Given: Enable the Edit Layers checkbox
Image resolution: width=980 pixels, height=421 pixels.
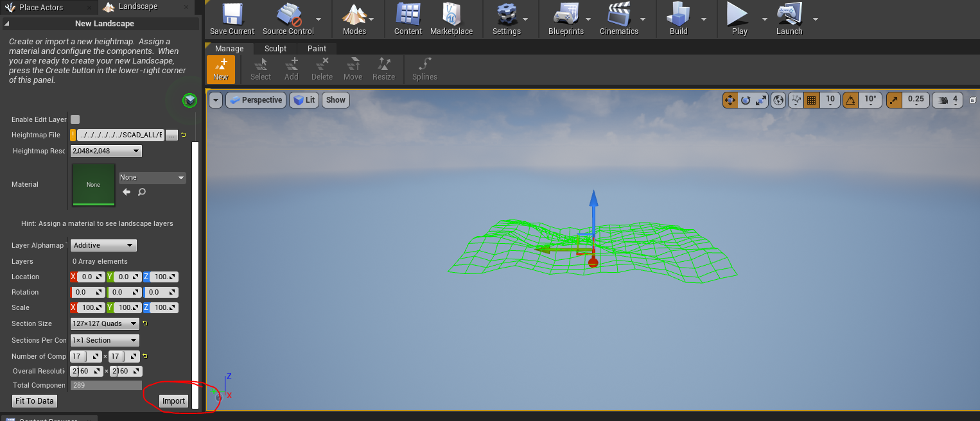Looking at the screenshot, I should (75, 119).
